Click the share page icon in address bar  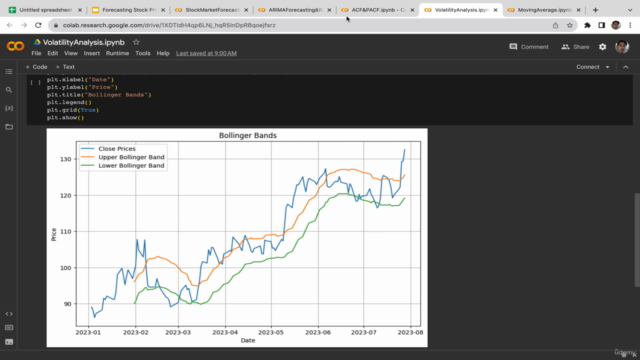[x=556, y=25]
